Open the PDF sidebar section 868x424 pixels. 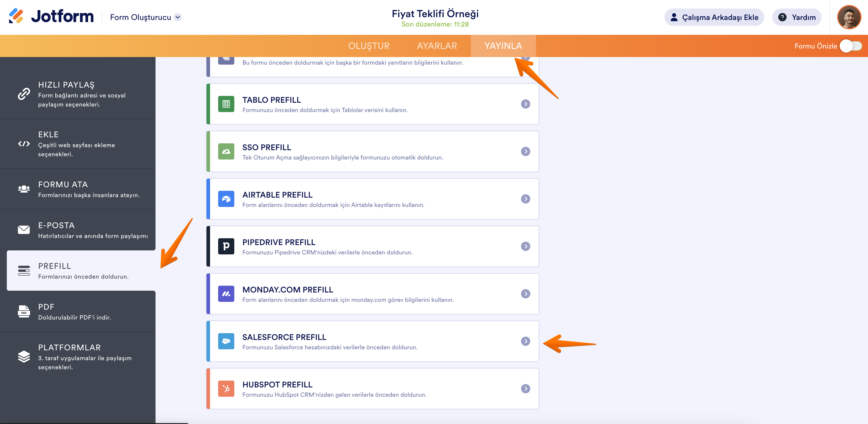coord(78,311)
